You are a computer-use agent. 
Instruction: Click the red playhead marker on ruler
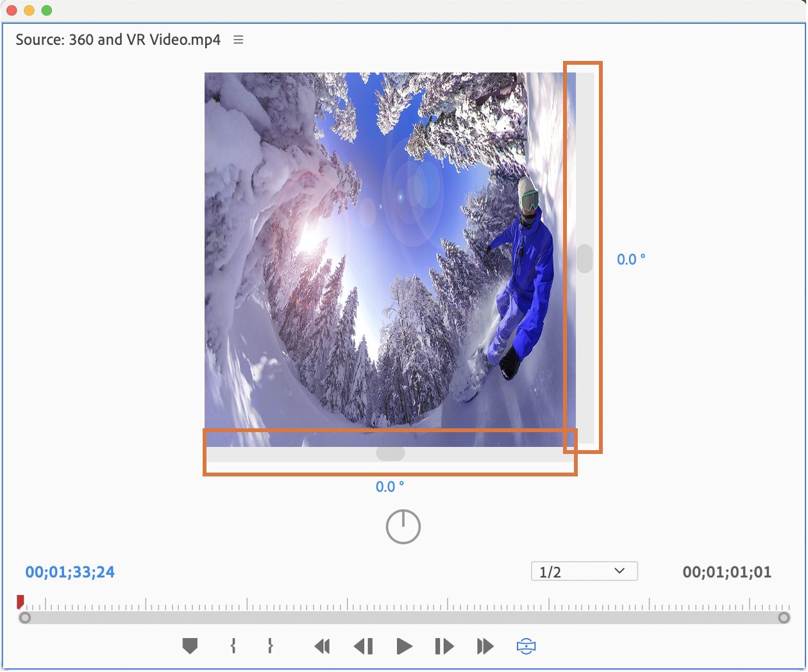(21, 601)
